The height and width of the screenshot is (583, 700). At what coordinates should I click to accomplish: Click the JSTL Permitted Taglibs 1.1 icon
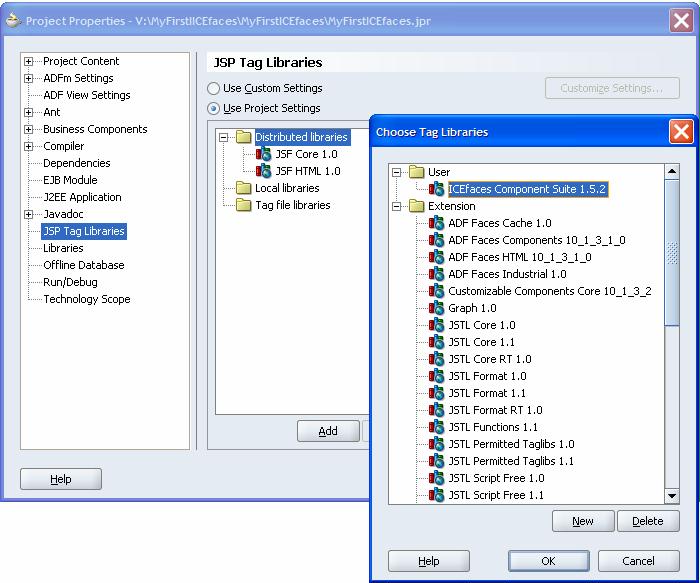pyautogui.click(x=436, y=461)
